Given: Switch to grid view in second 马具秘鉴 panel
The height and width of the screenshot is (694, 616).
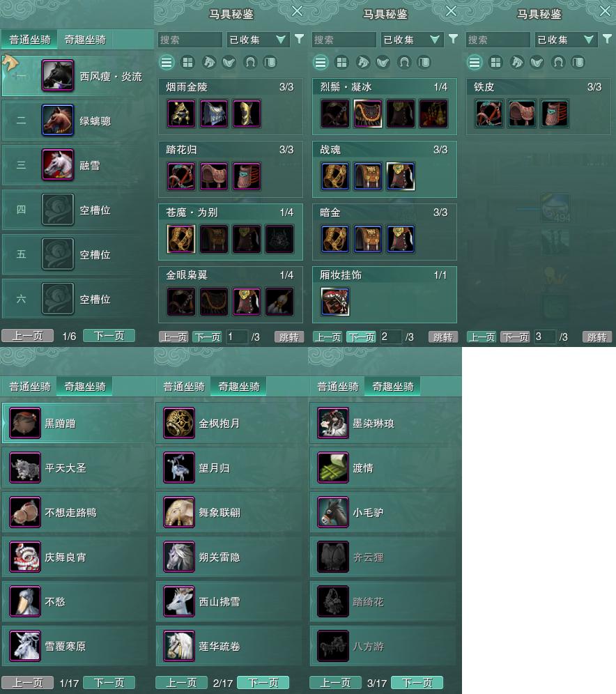Looking at the screenshot, I should (341, 63).
